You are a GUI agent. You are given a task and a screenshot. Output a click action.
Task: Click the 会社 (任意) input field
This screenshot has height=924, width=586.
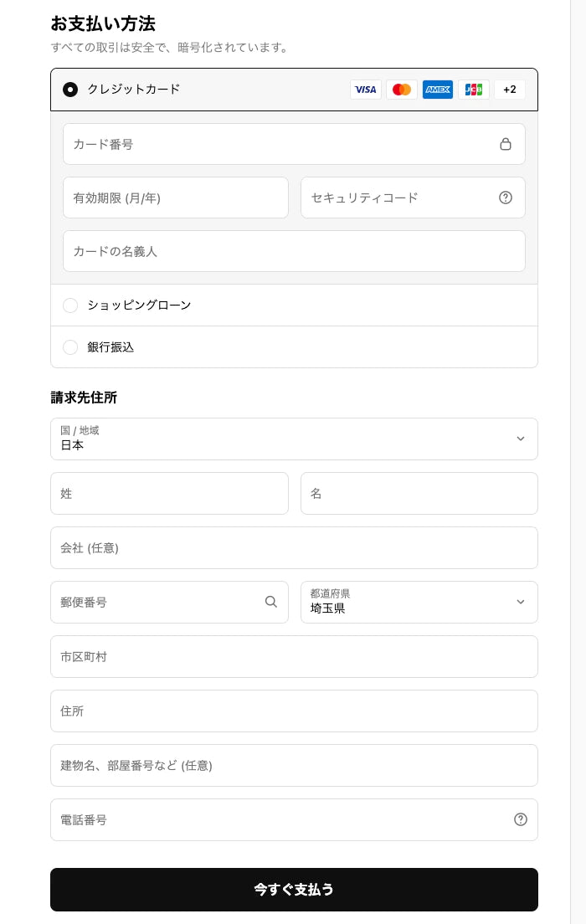click(294, 547)
